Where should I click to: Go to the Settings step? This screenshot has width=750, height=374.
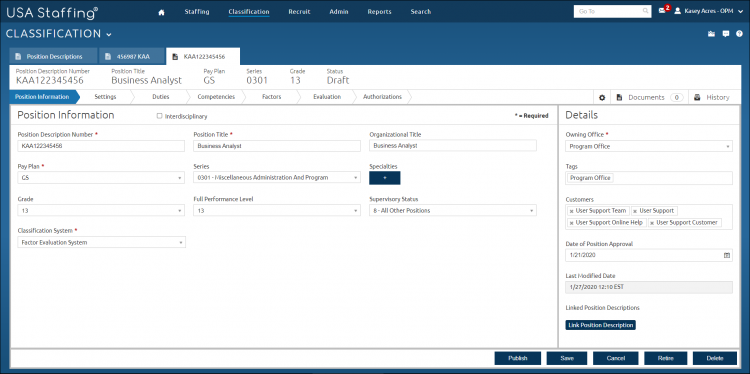pos(105,97)
